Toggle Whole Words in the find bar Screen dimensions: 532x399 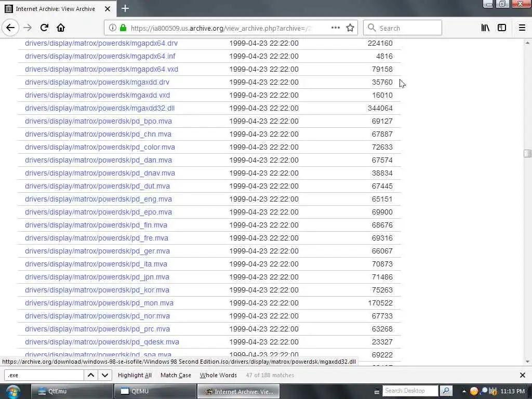coord(218,375)
